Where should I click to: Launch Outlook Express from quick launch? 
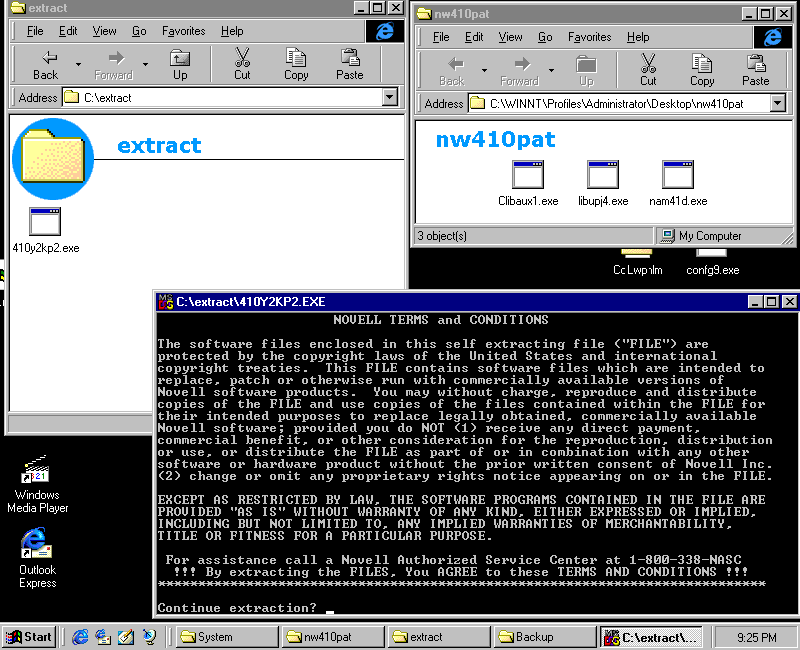(x=103, y=637)
